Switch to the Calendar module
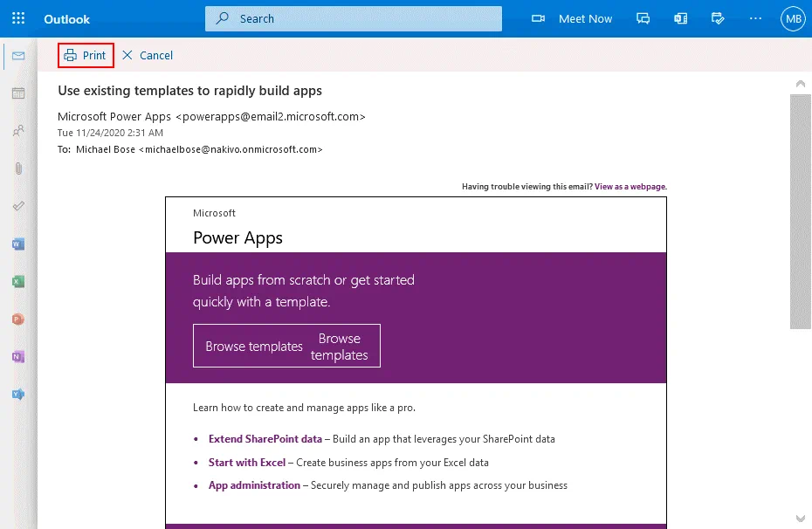The image size is (812, 529). pos(18,93)
